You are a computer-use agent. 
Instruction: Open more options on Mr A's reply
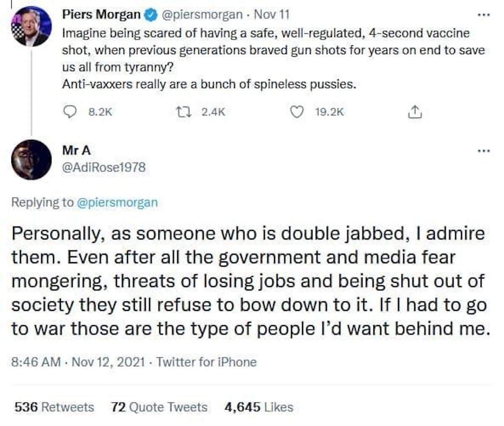pos(484,150)
